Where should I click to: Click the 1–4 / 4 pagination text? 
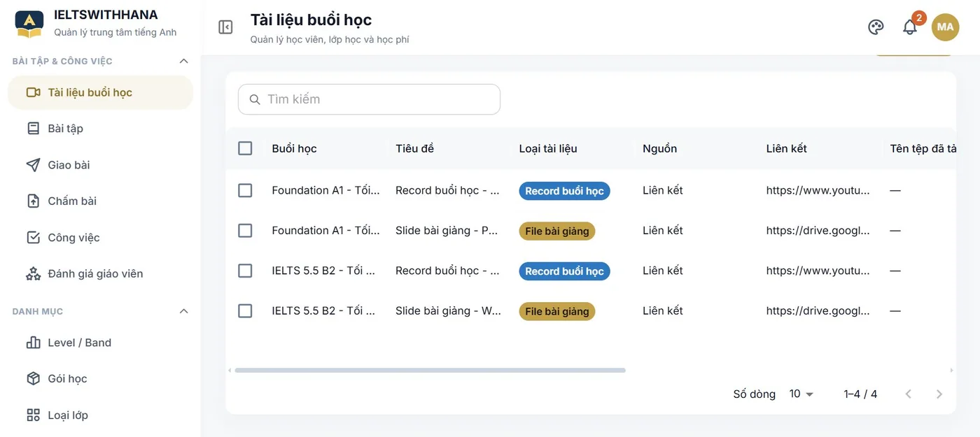860,394
